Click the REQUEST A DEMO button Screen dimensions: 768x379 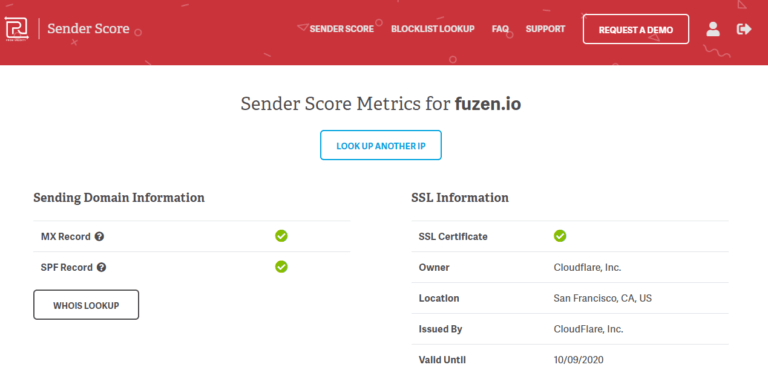click(x=636, y=29)
